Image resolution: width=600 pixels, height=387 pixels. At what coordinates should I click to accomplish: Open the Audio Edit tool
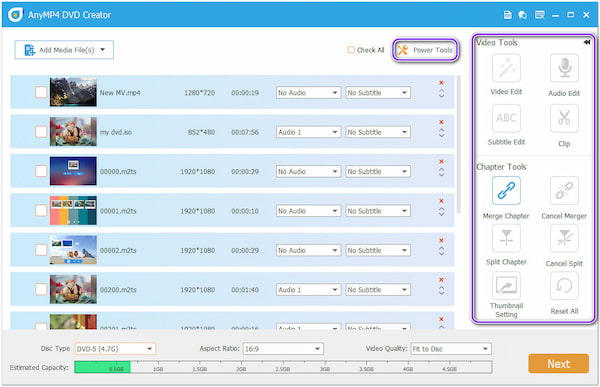coord(564,68)
